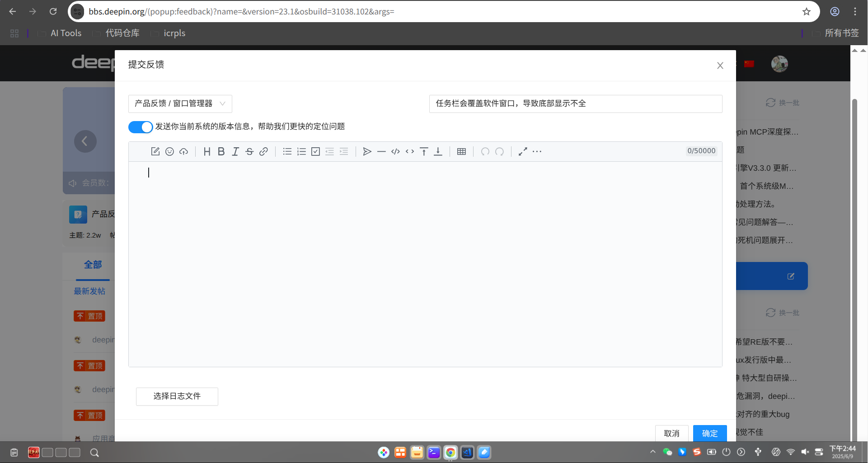Viewport: 868px width, 463px height.
Task: Click 取消 to cancel feedback
Action: pyautogui.click(x=672, y=433)
